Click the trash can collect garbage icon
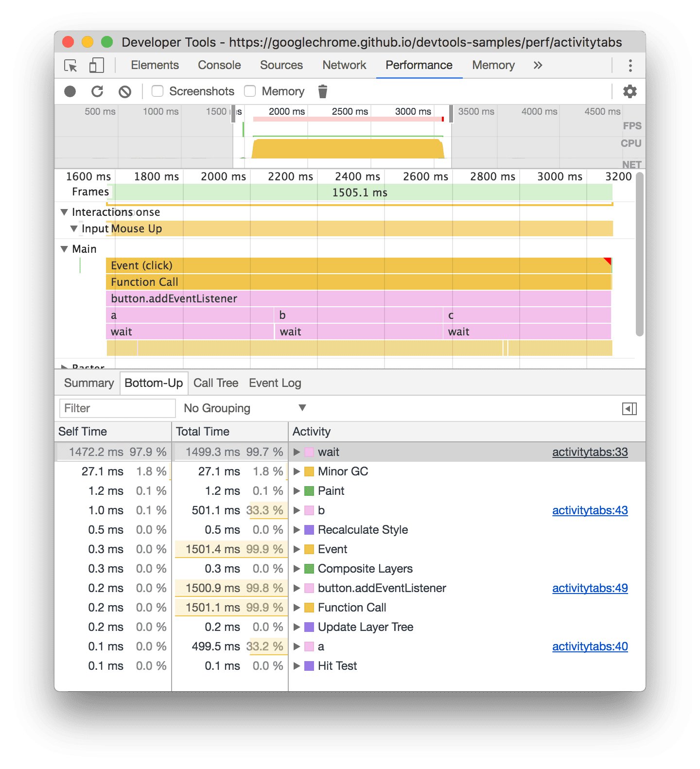Viewport: 700px width, 769px height. (322, 91)
